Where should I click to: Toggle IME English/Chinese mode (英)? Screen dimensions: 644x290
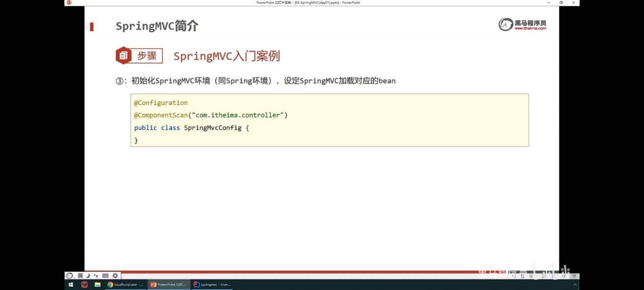click(x=80, y=276)
